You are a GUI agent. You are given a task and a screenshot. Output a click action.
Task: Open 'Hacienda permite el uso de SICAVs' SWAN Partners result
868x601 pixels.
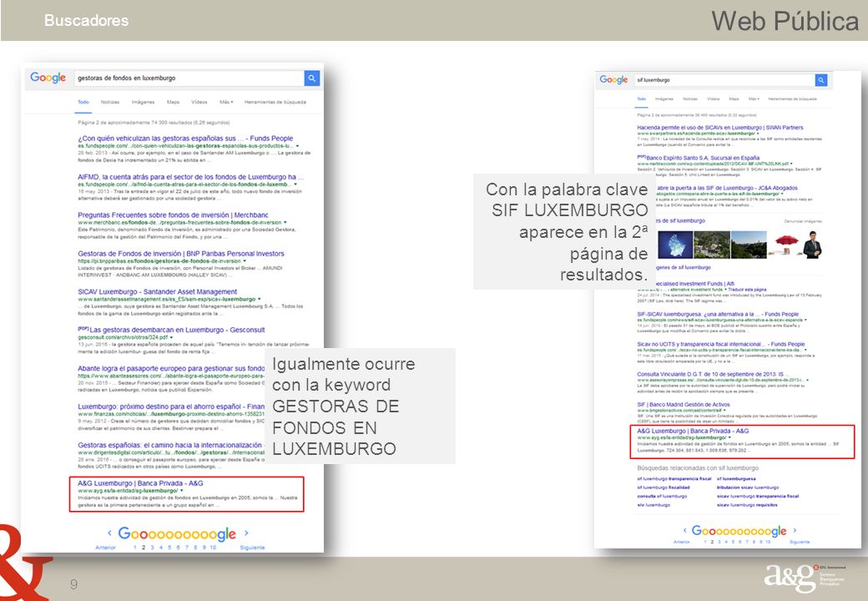(719, 127)
